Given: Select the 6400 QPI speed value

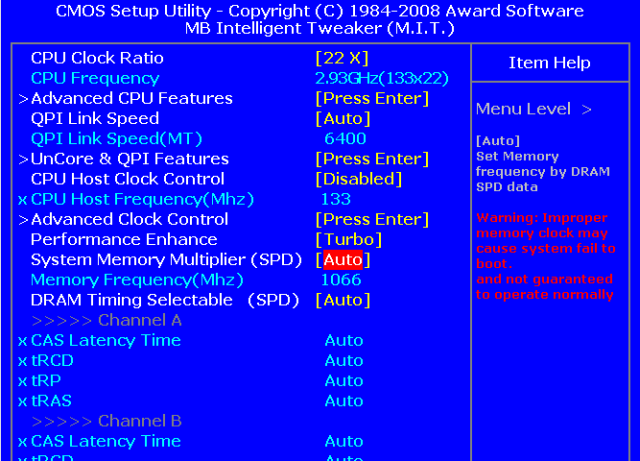Looking at the screenshot, I should (345, 139).
